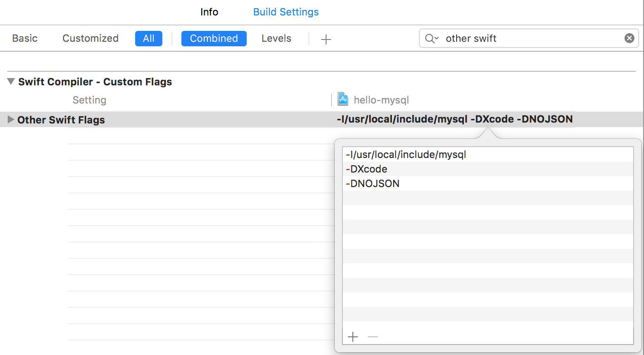Clear the search field with the x button
Screen dimensions: 644x355
(x=629, y=39)
